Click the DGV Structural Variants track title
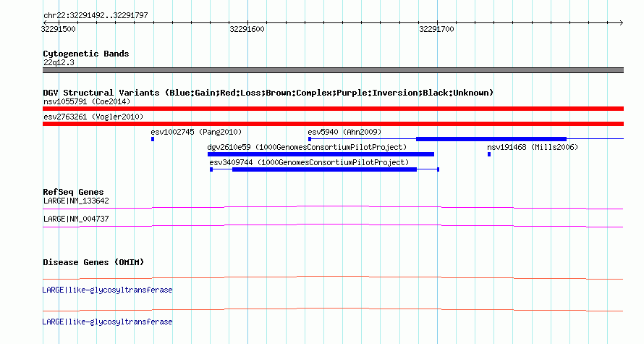644x344 pixels. (x=268, y=93)
